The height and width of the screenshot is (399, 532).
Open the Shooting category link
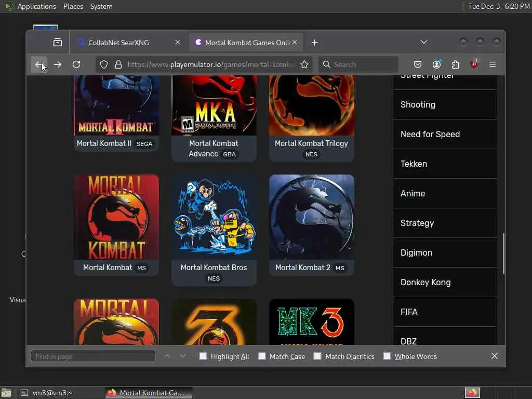pos(445,104)
